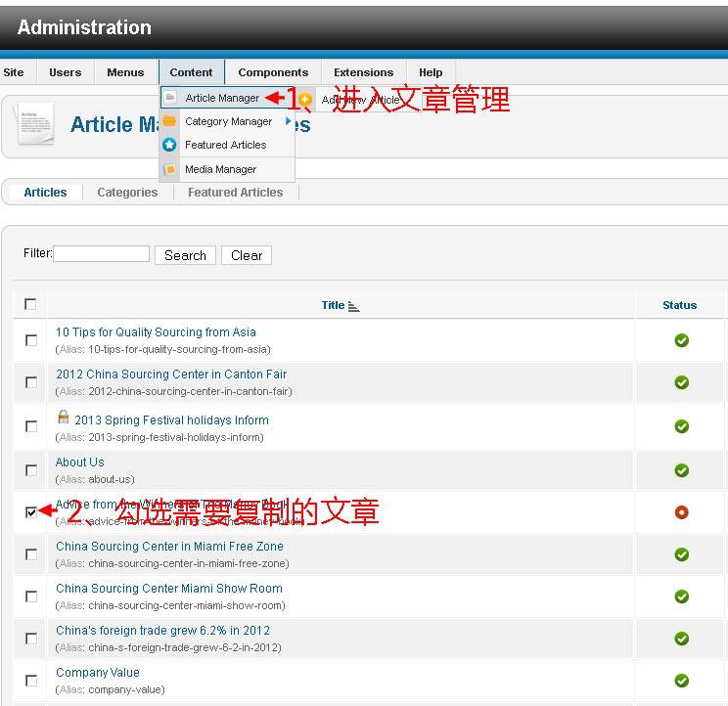
Task: Check the box for Company Value
Action: 31,681
